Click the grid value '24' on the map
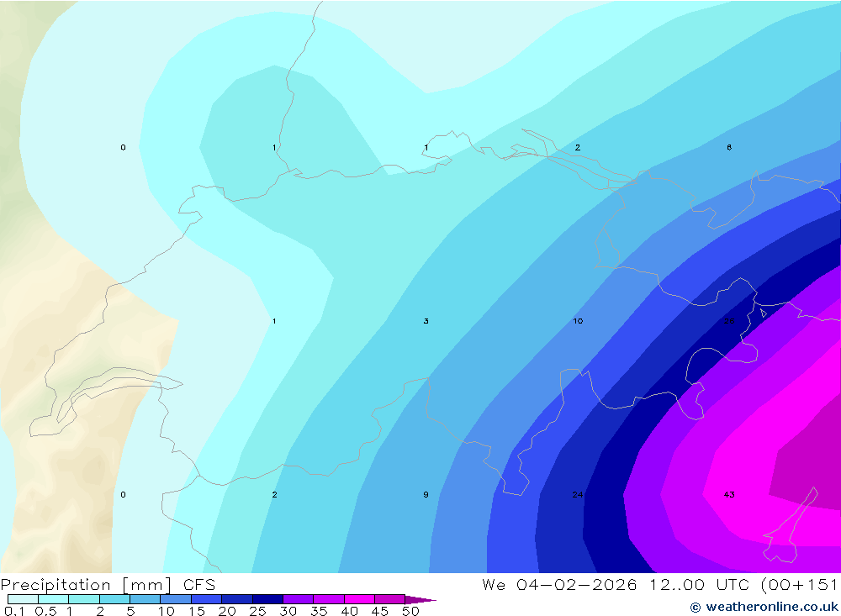 pos(578,494)
